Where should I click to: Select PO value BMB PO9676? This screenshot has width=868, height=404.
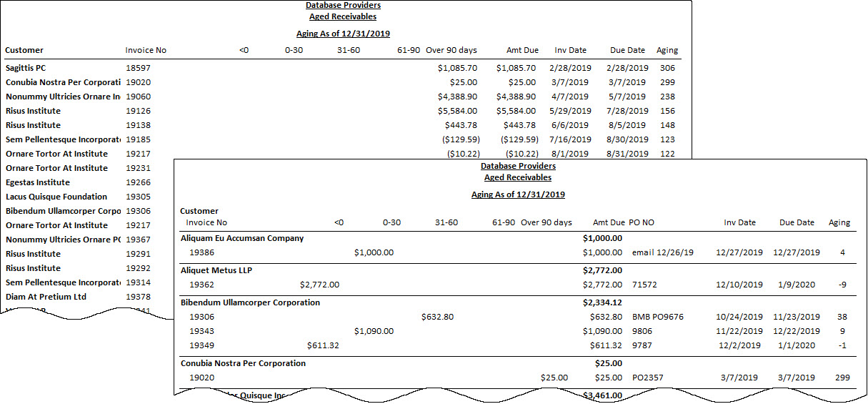(658, 317)
